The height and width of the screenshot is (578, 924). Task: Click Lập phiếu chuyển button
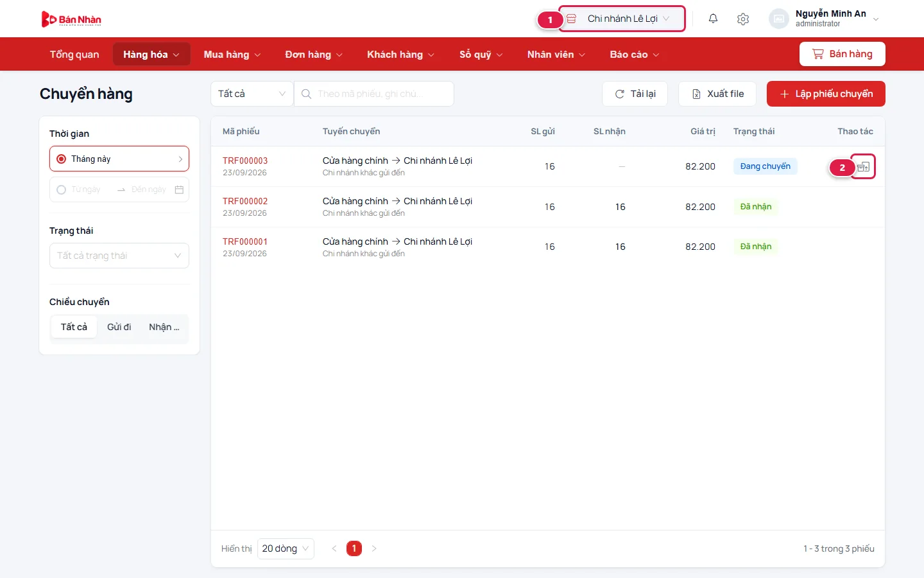826,94
